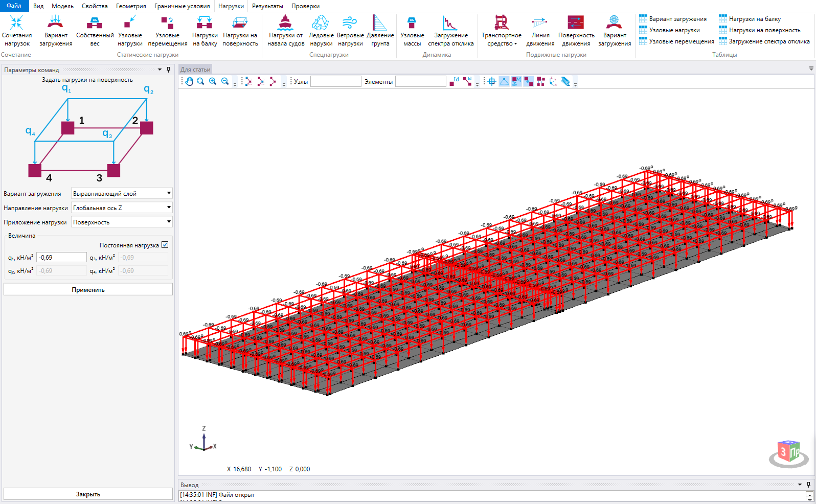Open the Загружение спектра отклика table link
The image size is (816, 504).
click(764, 41)
